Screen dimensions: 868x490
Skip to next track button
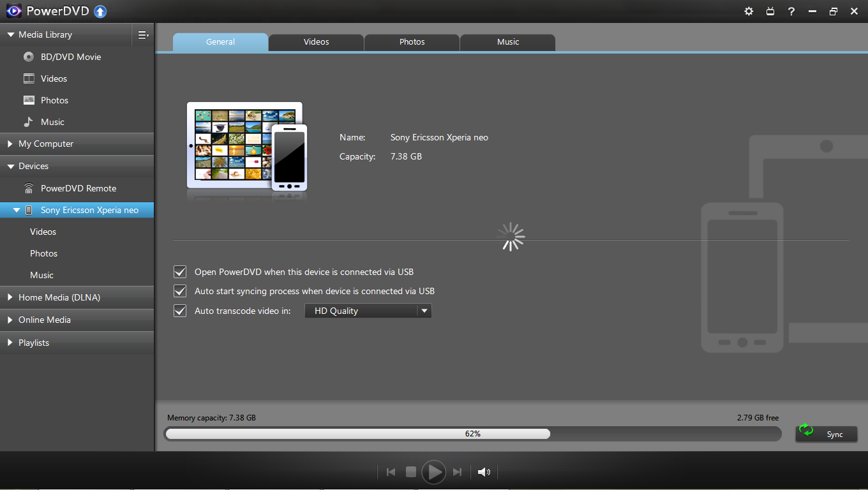tap(457, 472)
